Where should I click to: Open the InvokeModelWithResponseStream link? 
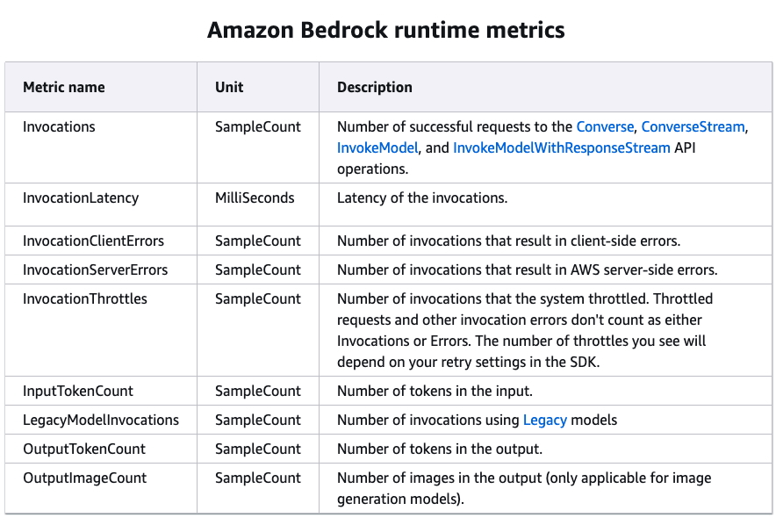point(561,148)
